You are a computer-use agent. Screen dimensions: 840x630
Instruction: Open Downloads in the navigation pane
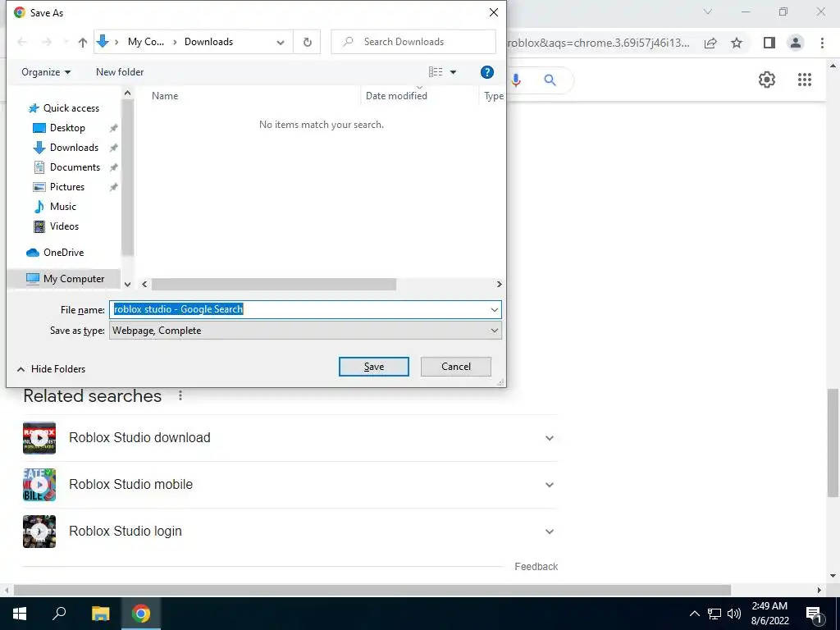click(74, 148)
